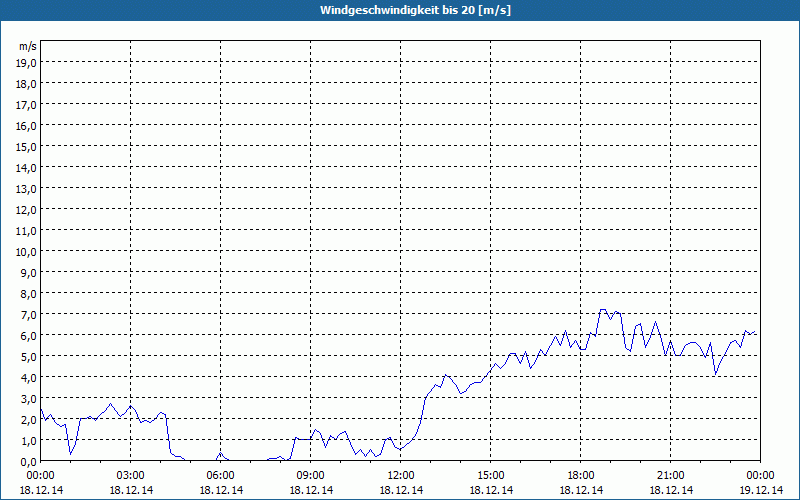Click the chart title Windgeschwindigkeit bis 20
Viewport: 800px width, 500px height.
click(x=415, y=10)
